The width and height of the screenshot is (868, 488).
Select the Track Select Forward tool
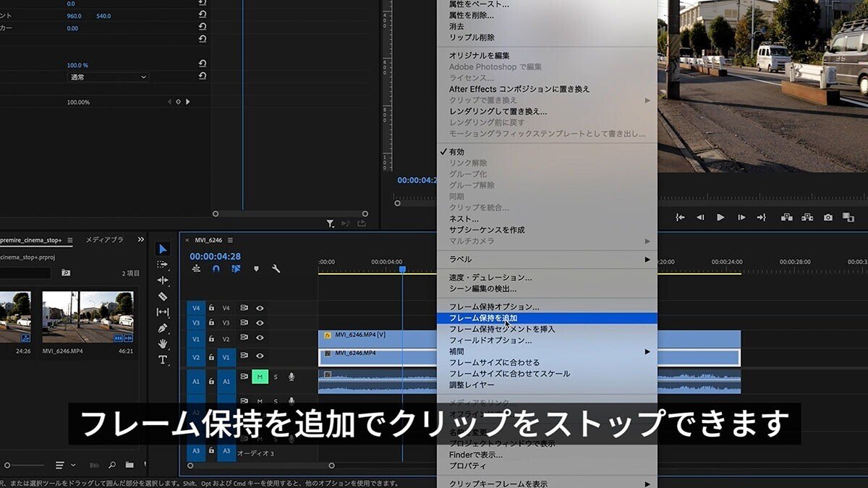[163, 265]
